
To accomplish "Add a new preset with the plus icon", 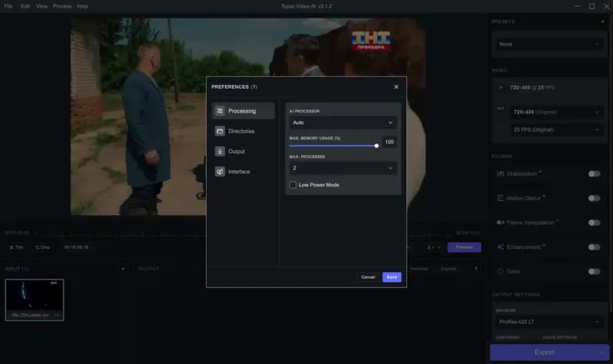I will click(x=602, y=21).
